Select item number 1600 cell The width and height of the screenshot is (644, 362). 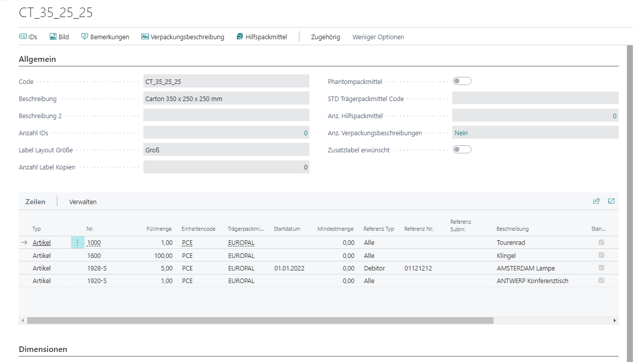(x=94, y=255)
